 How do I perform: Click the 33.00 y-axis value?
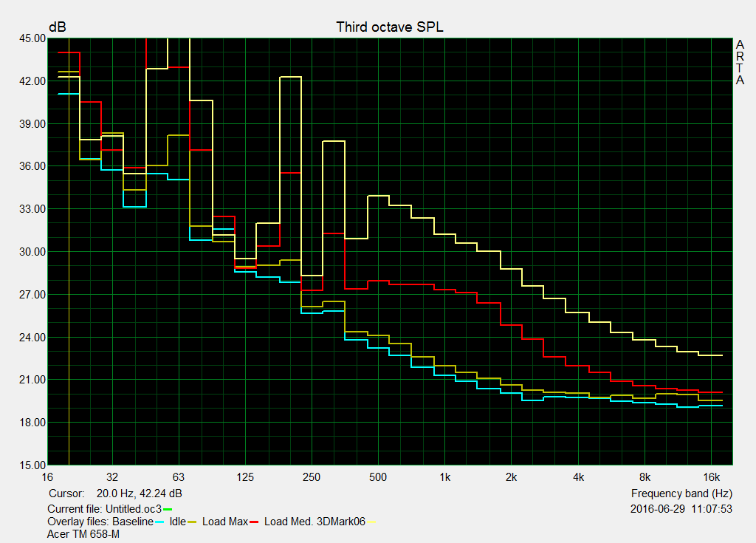click(x=32, y=209)
